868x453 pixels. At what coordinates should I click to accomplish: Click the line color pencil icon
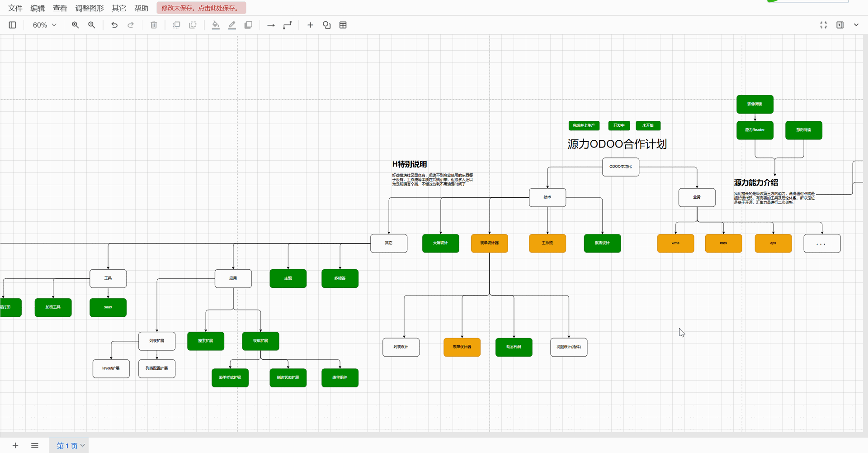point(232,25)
